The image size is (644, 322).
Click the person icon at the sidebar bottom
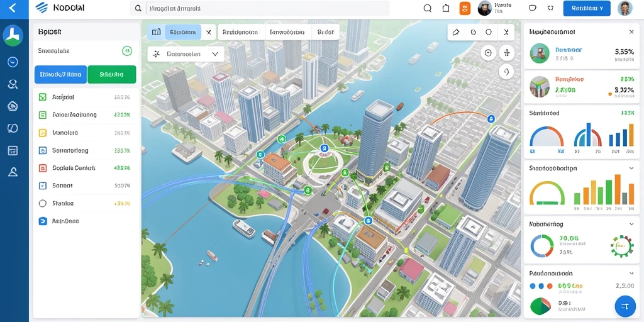pos(13,172)
